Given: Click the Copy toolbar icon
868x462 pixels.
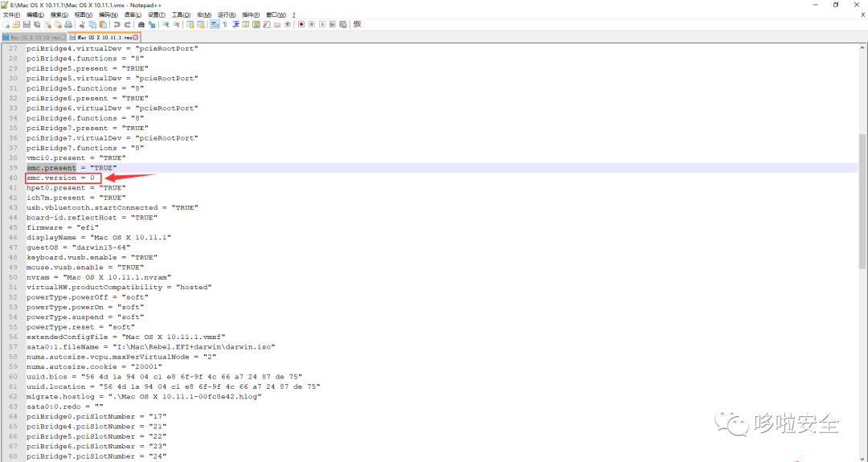Looking at the screenshot, I should pyautogui.click(x=92, y=24).
